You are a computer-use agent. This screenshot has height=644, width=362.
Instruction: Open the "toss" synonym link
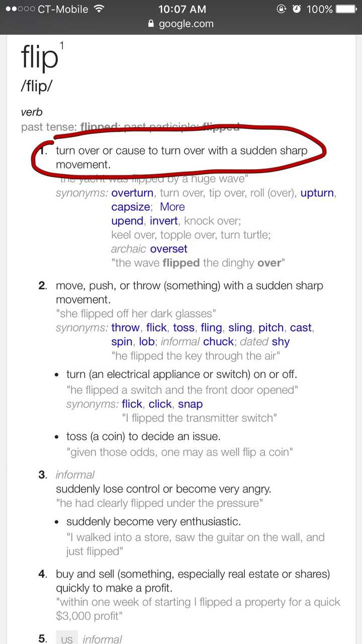coord(184,328)
